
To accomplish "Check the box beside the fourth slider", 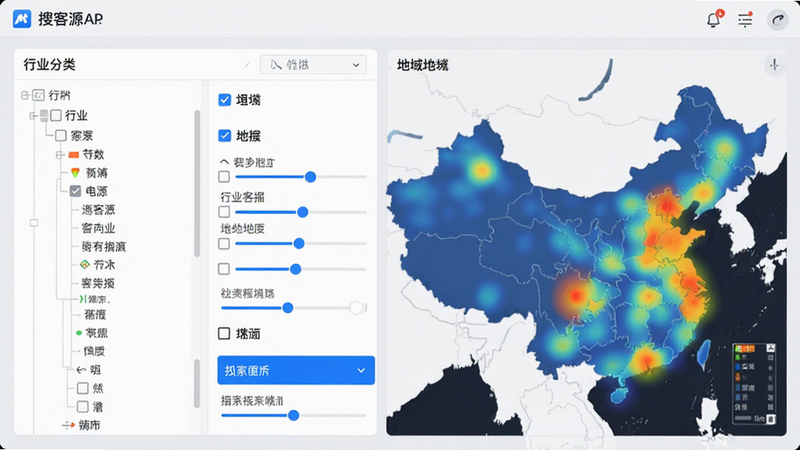I will [x=224, y=268].
